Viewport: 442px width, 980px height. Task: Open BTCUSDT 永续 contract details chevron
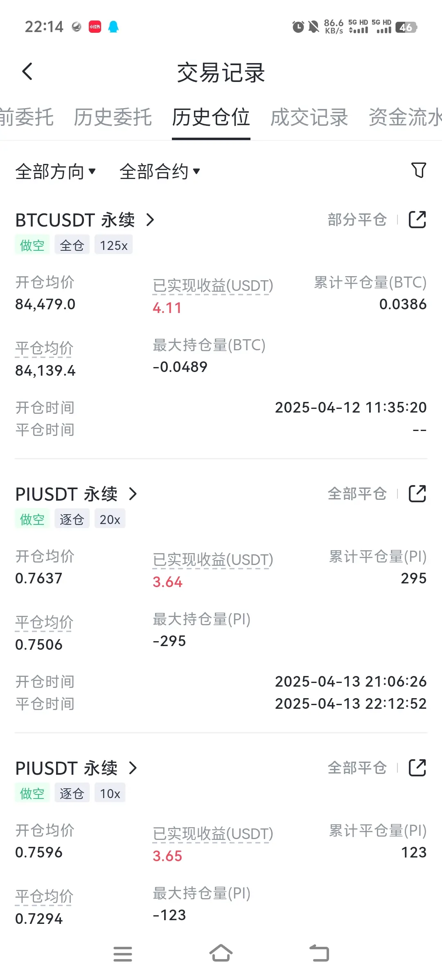(150, 220)
